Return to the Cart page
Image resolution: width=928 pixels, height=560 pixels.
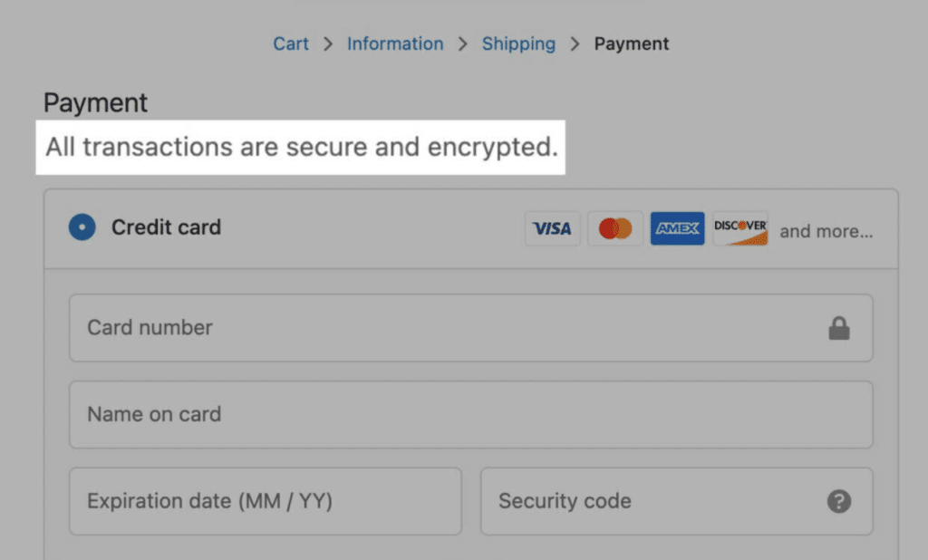291,43
